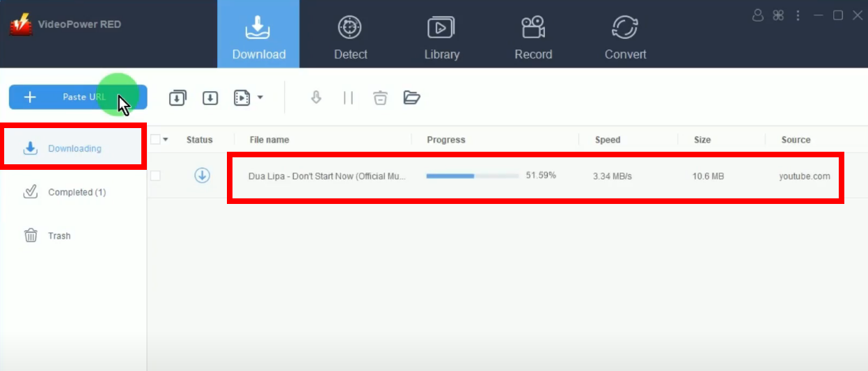Sort by File name column header
868x371 pixels.
coord(269,140)
